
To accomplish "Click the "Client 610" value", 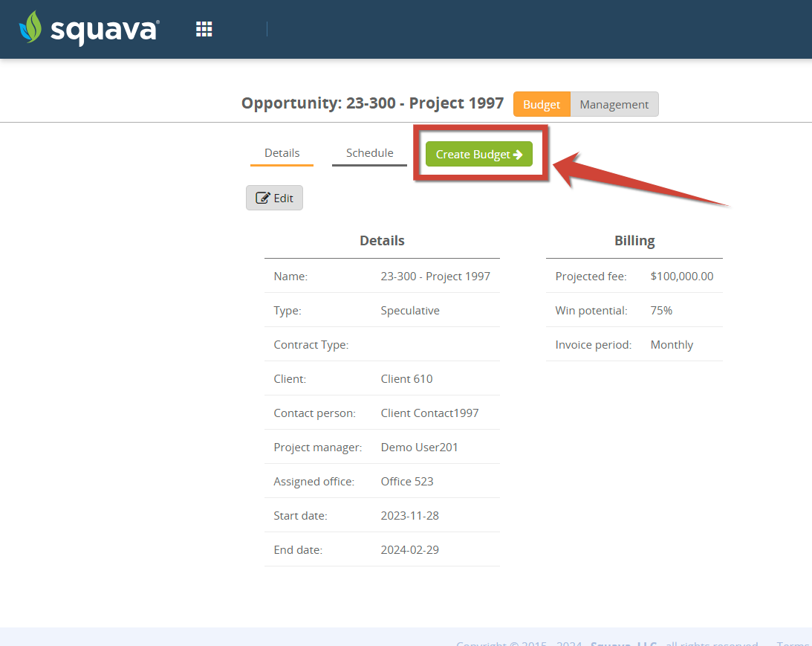I will [x=406, y=378].
